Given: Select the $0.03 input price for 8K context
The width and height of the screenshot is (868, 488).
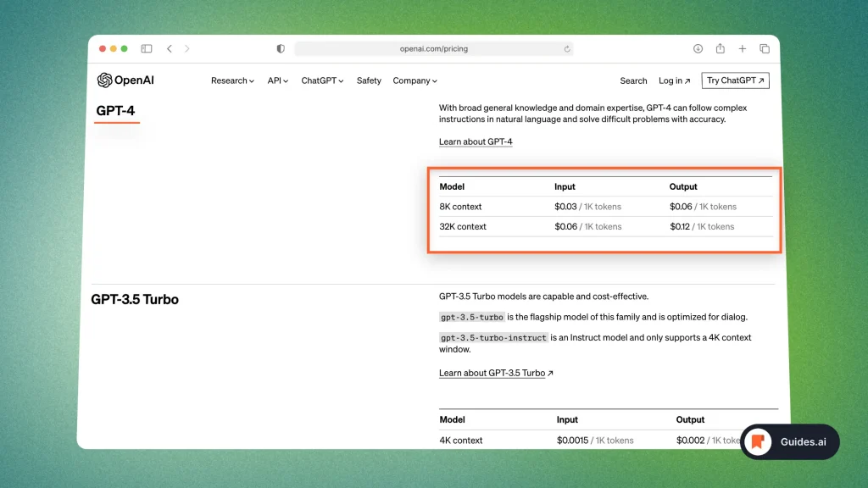Looking at the screenshot, I should click(x=565, y=207).
